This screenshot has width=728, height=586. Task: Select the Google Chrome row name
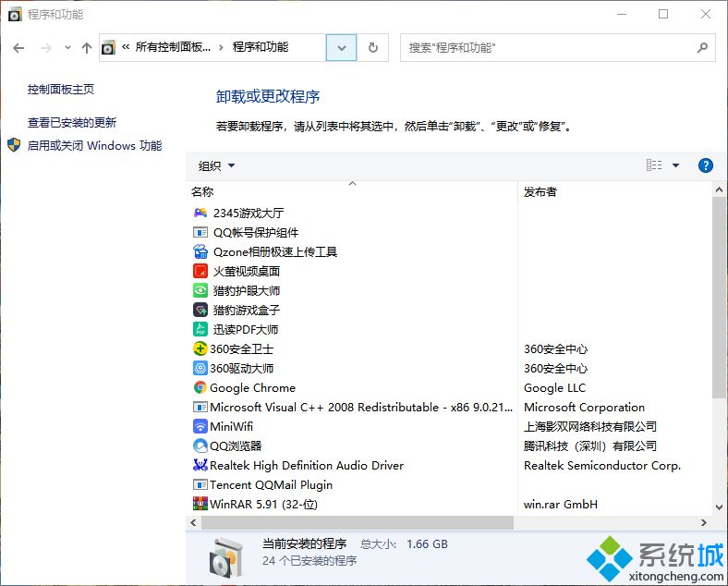click(x=252, y=387)
